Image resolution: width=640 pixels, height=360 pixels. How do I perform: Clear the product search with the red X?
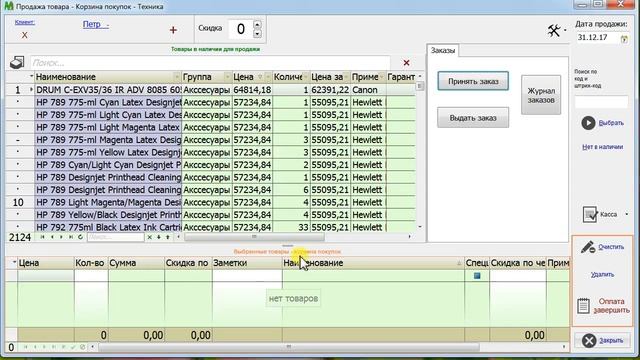(406, 62)
